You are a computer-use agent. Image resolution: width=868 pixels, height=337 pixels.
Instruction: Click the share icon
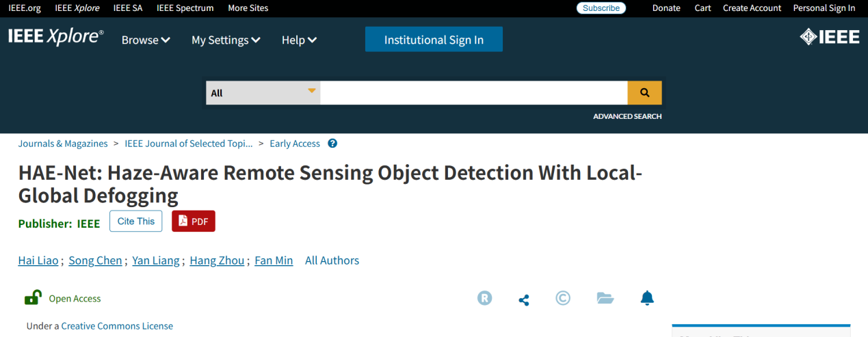click(x=524, y=299)
